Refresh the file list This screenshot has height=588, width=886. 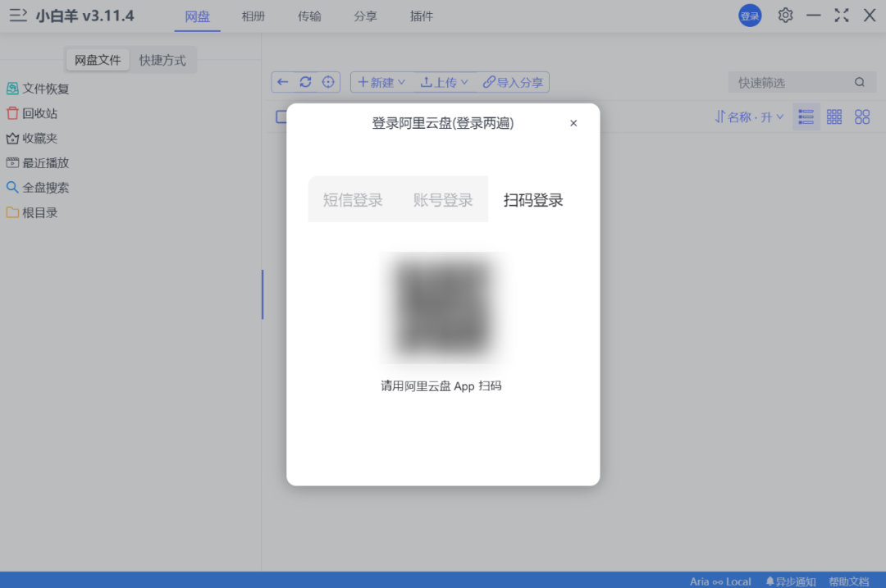(x=306, y=82)
